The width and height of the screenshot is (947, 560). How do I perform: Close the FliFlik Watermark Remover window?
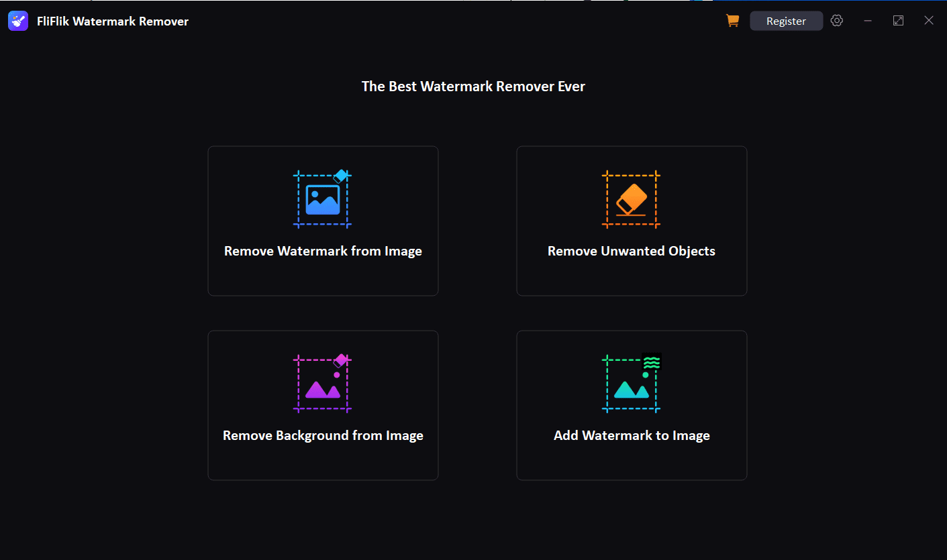click(929, 21)
